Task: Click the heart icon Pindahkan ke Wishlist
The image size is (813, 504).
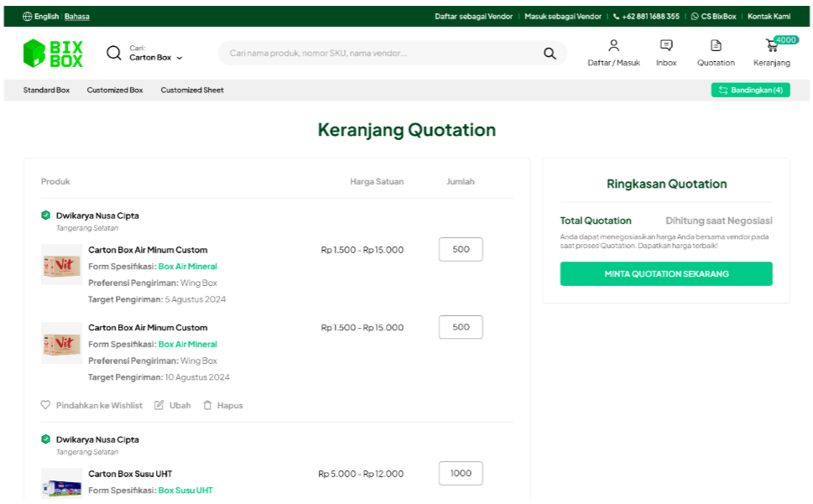Action: [x=46, y=405]
